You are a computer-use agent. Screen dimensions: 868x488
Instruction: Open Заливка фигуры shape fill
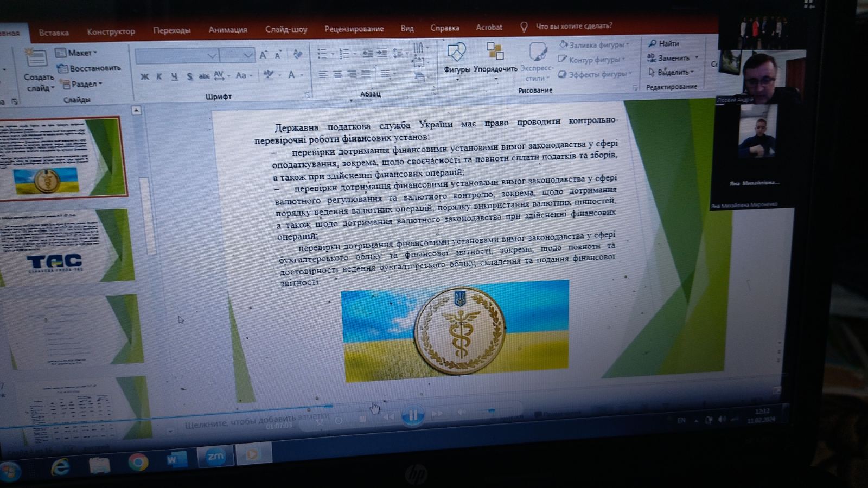point(593,45)
